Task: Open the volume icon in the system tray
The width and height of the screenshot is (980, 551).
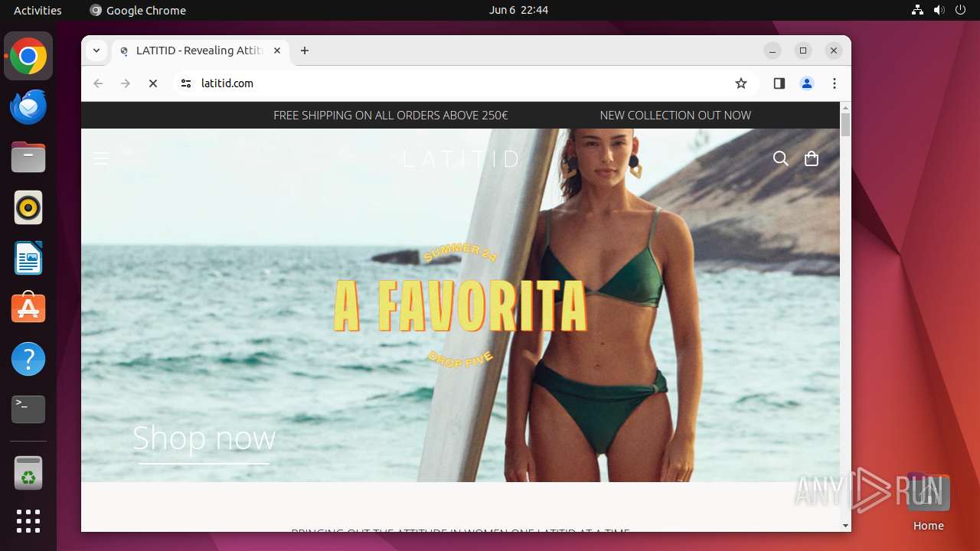Action: [939, 10]
